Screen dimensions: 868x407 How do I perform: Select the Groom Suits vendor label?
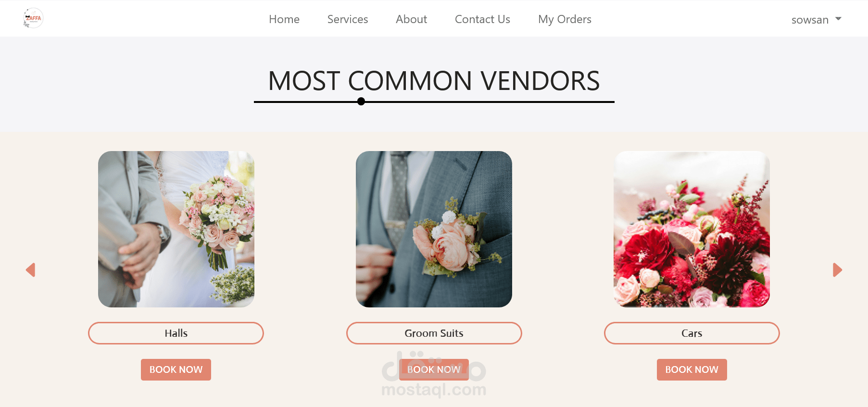coord(434,333)
